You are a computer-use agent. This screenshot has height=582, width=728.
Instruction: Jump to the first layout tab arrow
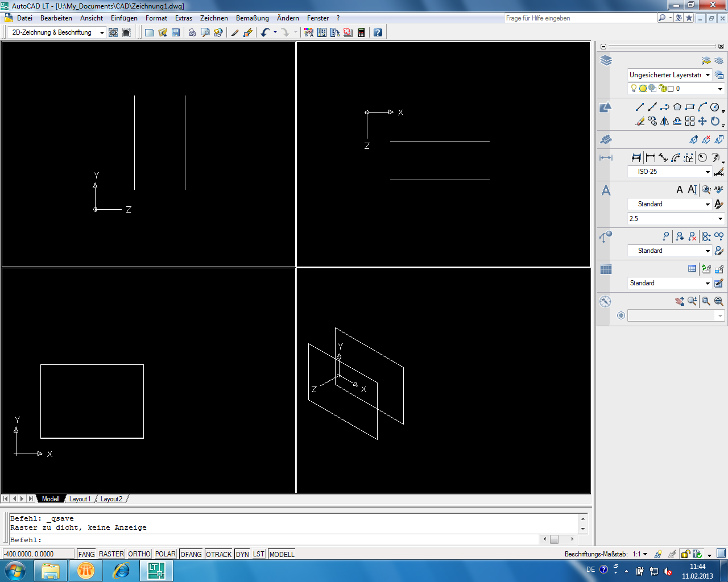click(5, 499)
